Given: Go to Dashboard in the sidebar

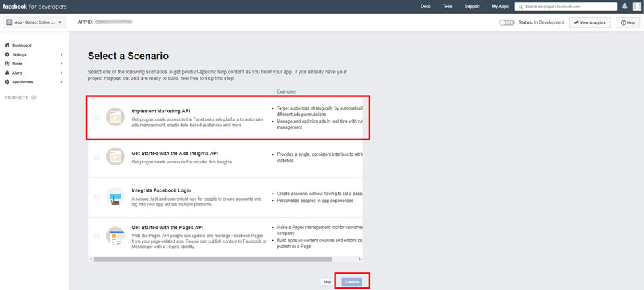Looking at the screenshot, I should pos(22,45).
